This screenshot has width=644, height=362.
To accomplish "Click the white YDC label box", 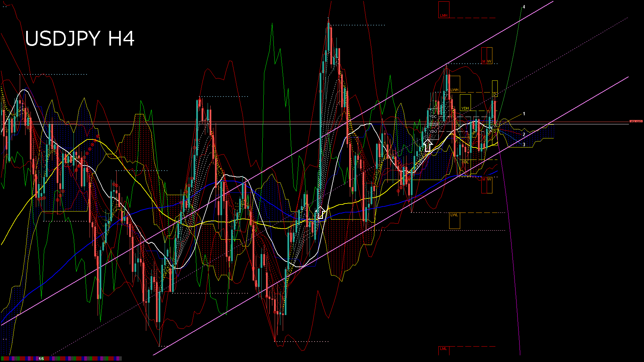I will pos(433,117).
